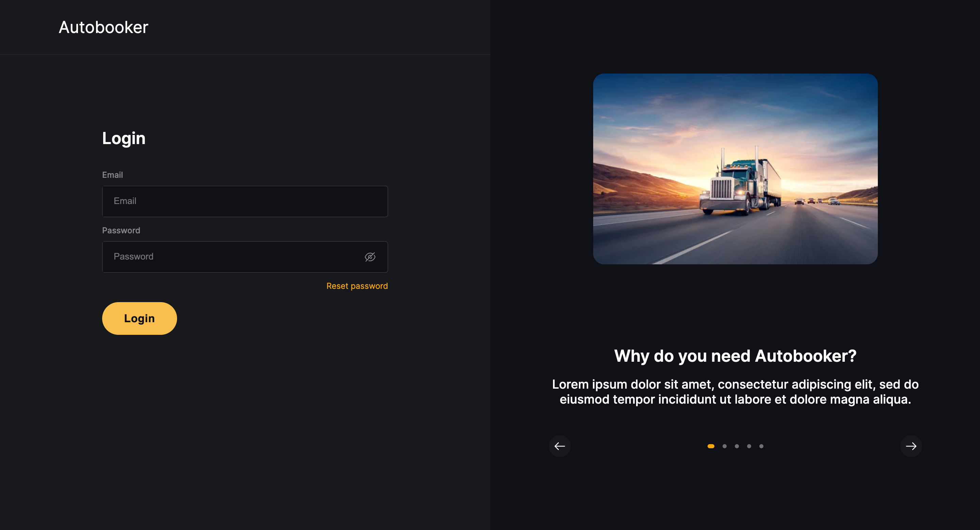Click the 'Why do you need Autobooker?' heading
This screenshot has width=980, height=530.
point(736,356)
